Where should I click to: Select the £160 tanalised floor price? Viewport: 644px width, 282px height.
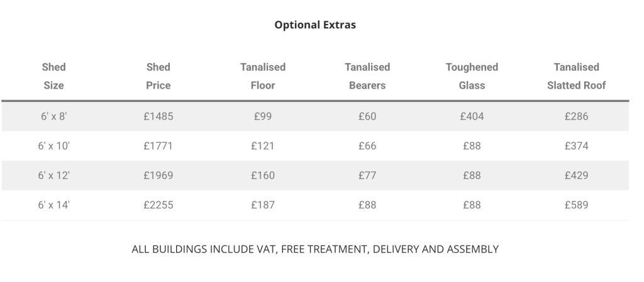pos(263,176)
